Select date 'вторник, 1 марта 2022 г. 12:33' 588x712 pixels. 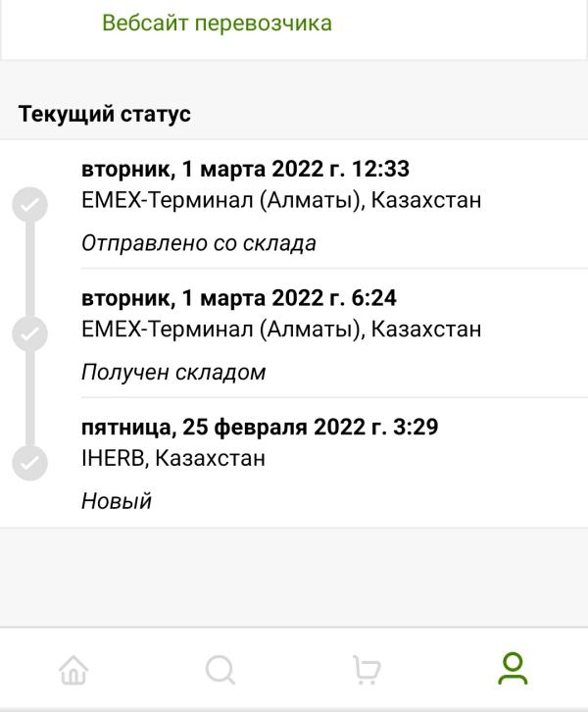[245, 169]
